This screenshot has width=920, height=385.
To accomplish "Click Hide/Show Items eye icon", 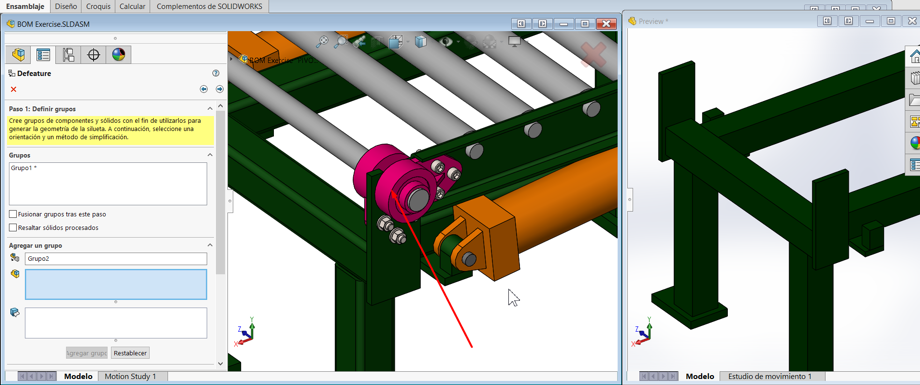I will pos(446,42).
